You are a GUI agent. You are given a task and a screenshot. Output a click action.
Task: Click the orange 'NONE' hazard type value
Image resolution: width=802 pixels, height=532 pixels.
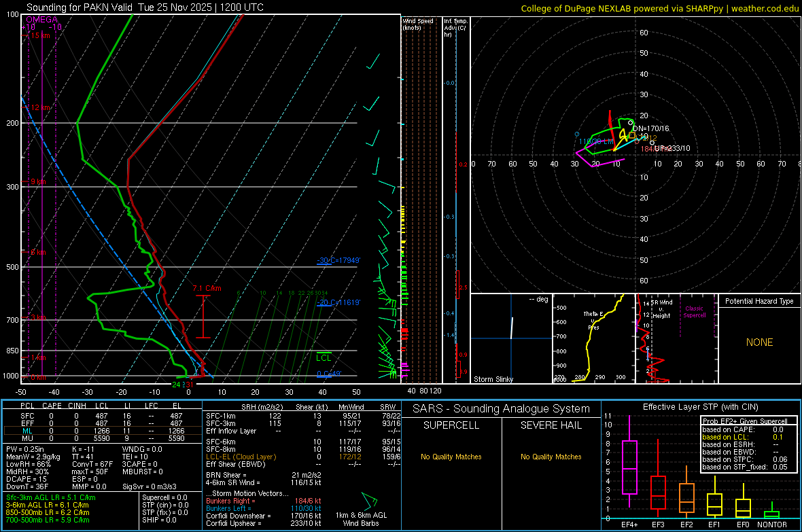pyautogui.click(x=759, y=342)
